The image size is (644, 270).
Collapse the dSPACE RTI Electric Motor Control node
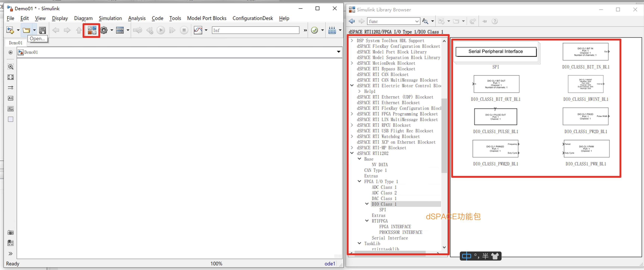coord(352,86)
